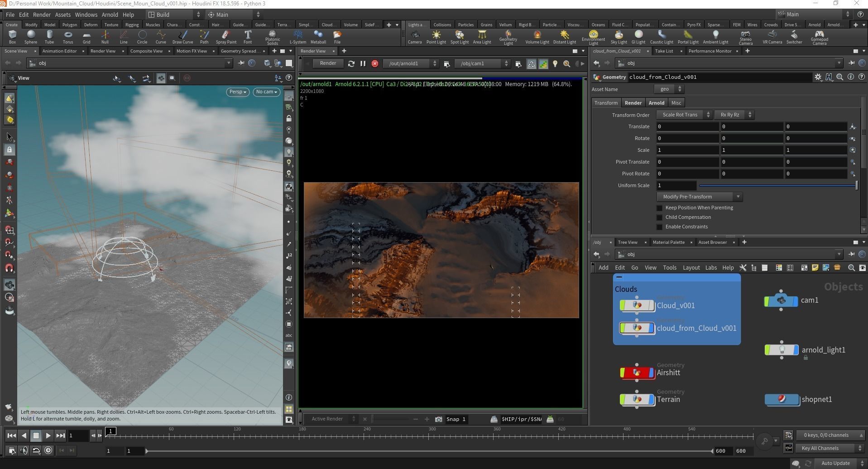This screenshot has height=469, width=868.
Task: Add an Environment Light
Action: (593, 37)
